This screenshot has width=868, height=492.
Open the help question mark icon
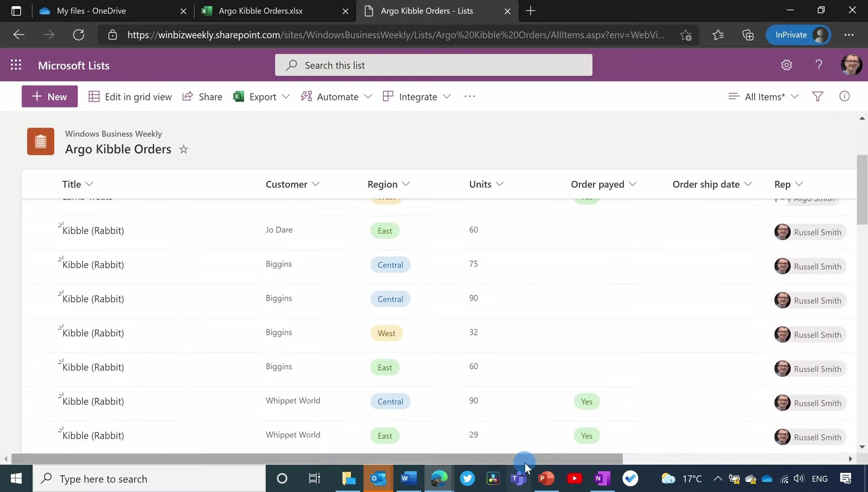click(818, 65)
